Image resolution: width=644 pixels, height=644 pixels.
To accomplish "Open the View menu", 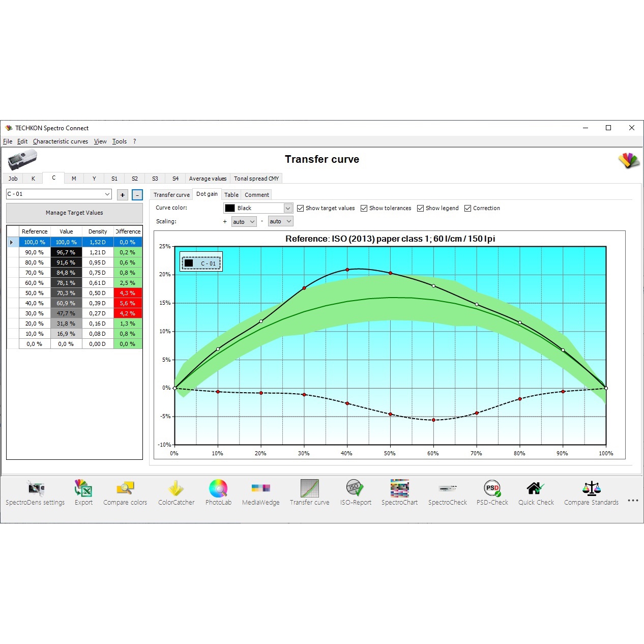I will [x=100, y=141].
